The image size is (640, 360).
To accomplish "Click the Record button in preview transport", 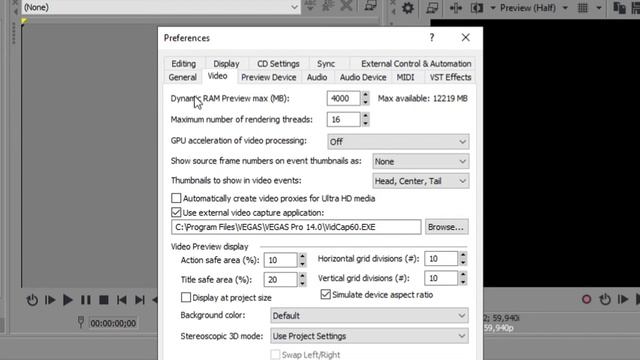I will click(587, 300).
